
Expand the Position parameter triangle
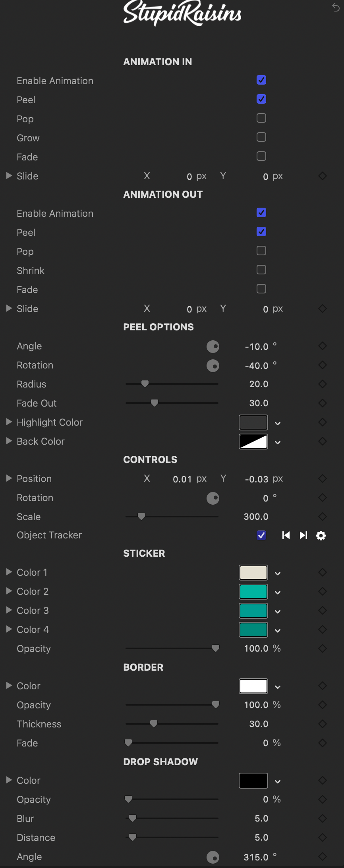[x=9, y=478]
